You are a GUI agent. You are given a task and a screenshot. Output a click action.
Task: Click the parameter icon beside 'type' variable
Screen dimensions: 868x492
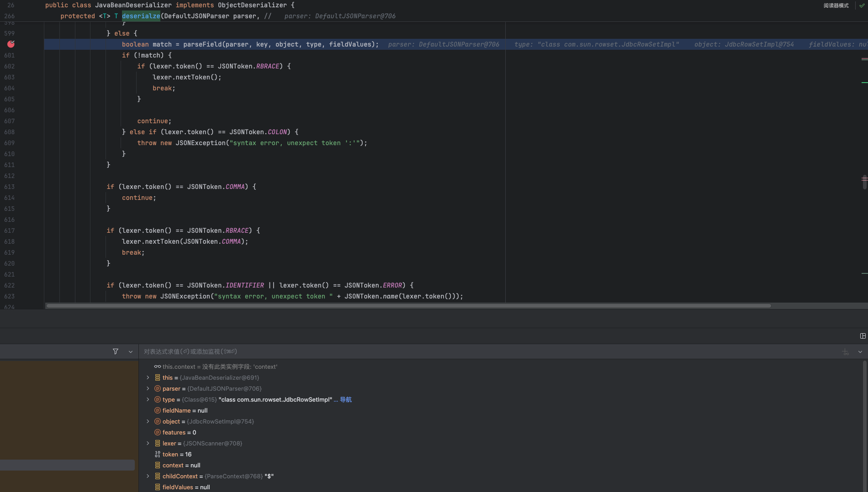click(158, 399)
